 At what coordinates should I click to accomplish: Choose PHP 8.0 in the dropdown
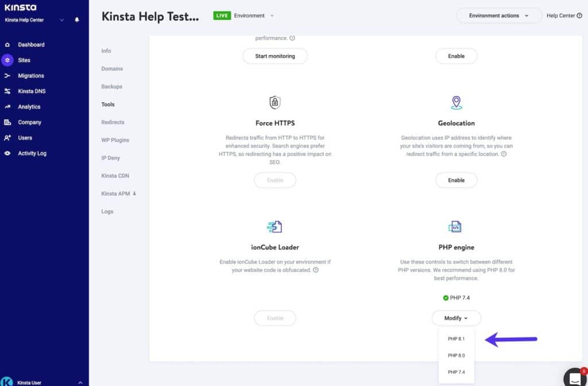point(456,356)
